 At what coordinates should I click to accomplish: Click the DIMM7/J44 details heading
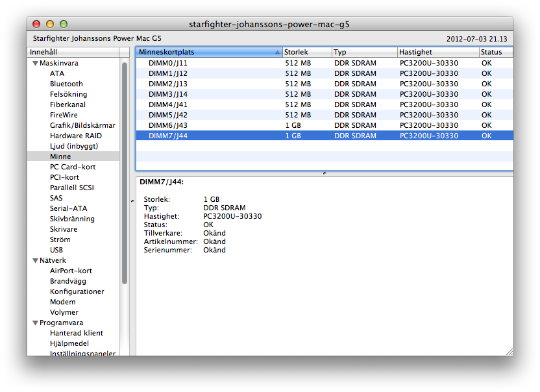click(x=162, y=182)
